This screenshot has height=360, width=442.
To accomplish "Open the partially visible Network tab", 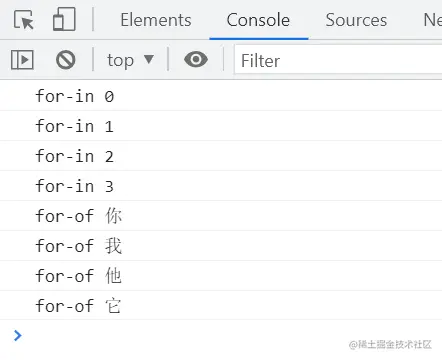I will [433, 20].
